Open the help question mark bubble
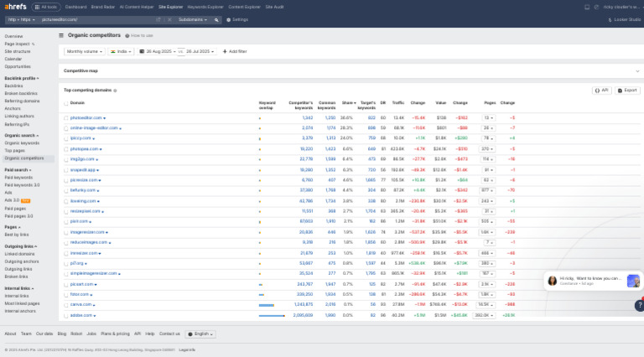This screenshot has height=357, width=644. (x=638, y=306)
